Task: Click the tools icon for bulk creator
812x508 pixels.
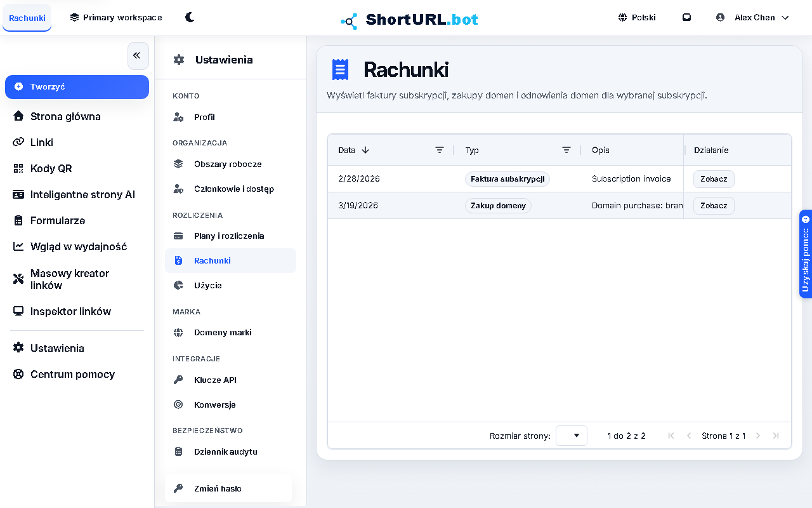Action: pos(18,279)
